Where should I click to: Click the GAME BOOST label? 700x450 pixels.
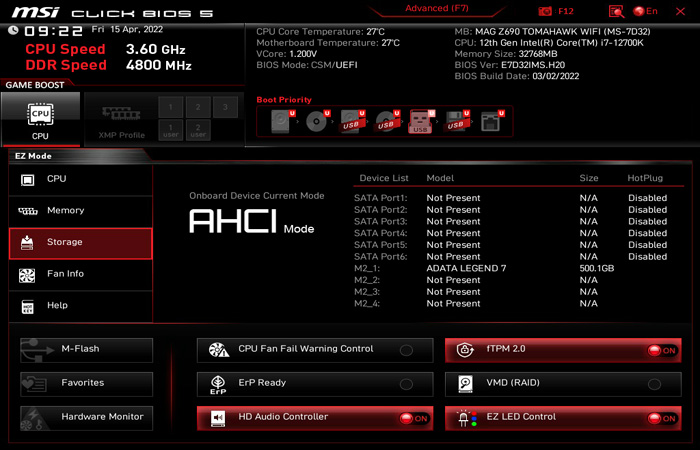pyautogui.click(x=35, y=85)
